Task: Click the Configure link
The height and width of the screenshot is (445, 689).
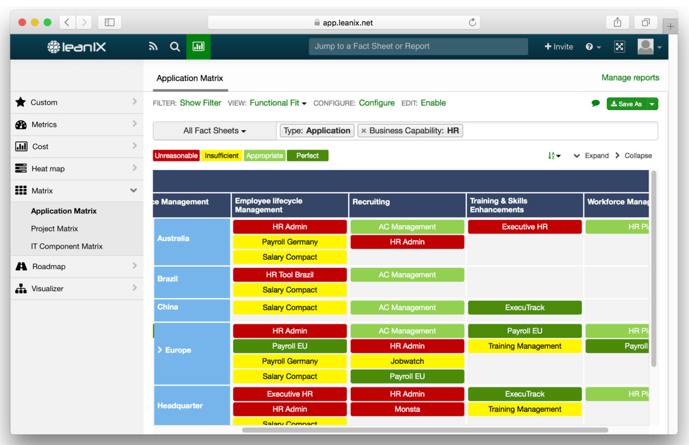Action: click(x=377, y=103)
